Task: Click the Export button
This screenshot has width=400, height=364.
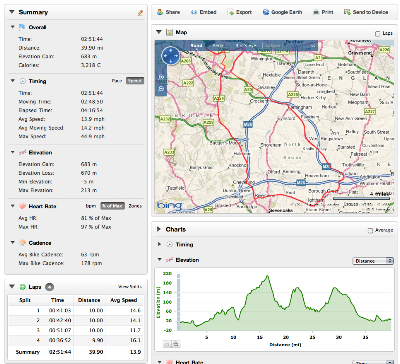Action: click(240, 12)
